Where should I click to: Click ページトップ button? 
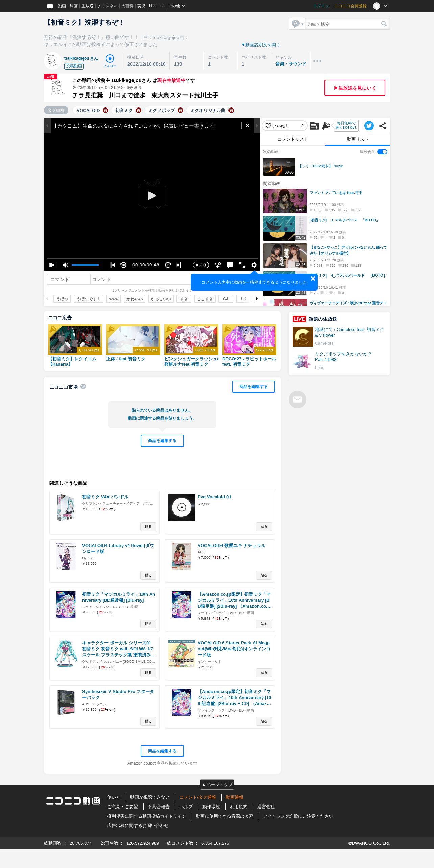(x=217, y=785)
